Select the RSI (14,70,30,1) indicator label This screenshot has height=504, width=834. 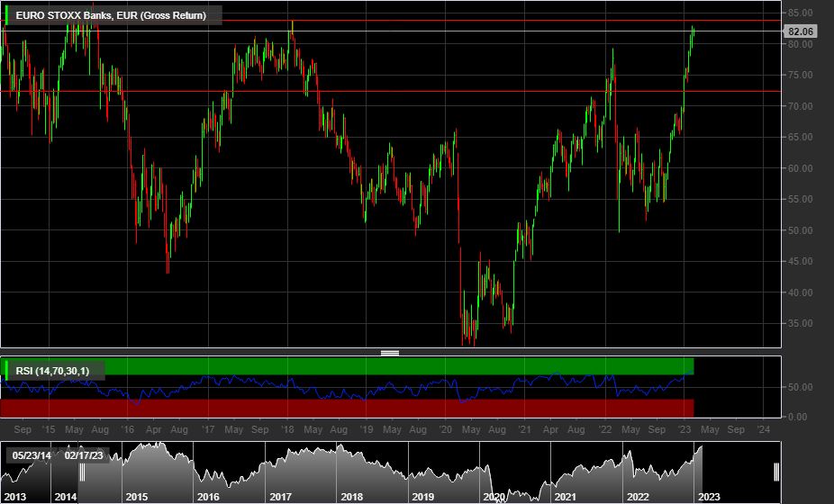click(56, 370)
